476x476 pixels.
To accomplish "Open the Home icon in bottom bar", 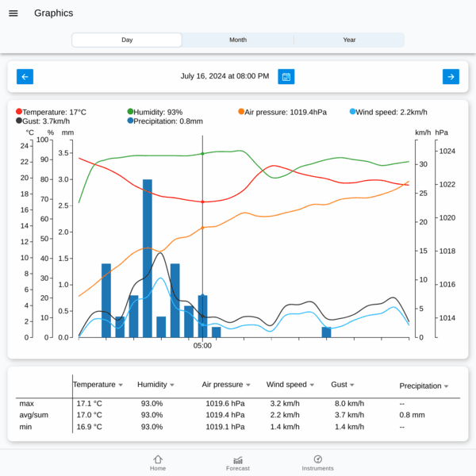I will point(158,459).
